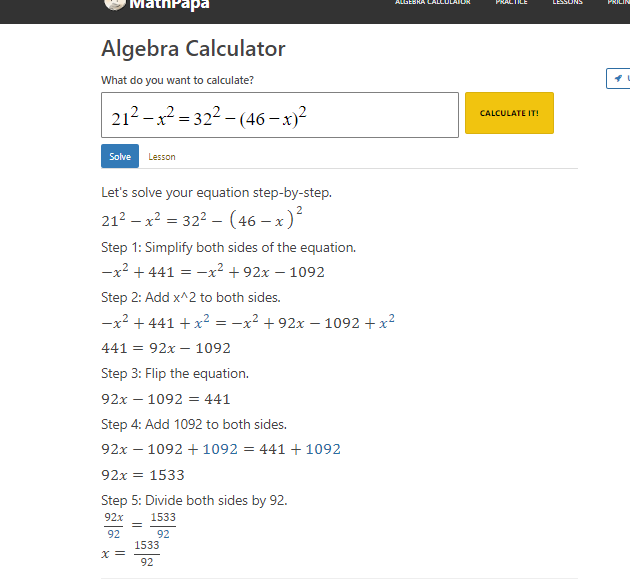Open the Pricing nav link
This screenshot has width=630, height=588.
(x=619, y=3)
